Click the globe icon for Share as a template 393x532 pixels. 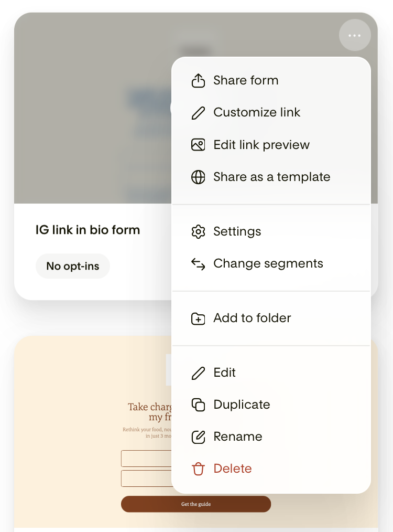coord(198,177)
